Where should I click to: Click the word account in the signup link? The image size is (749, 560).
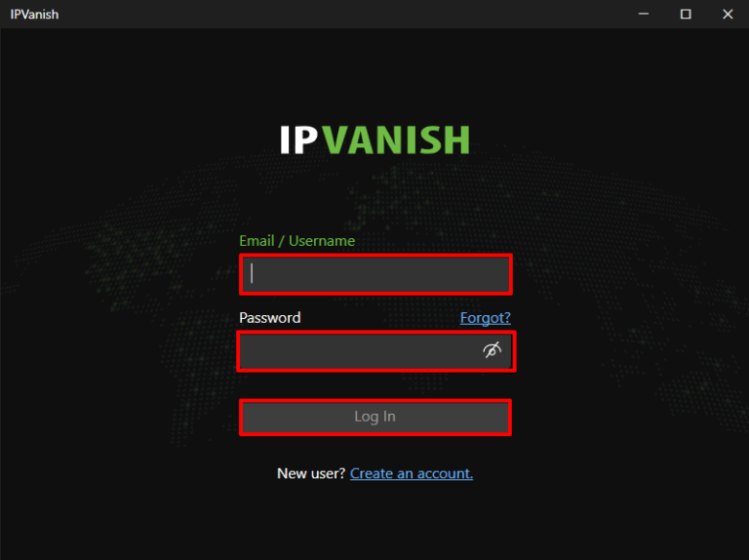click(x=445, y=473)
